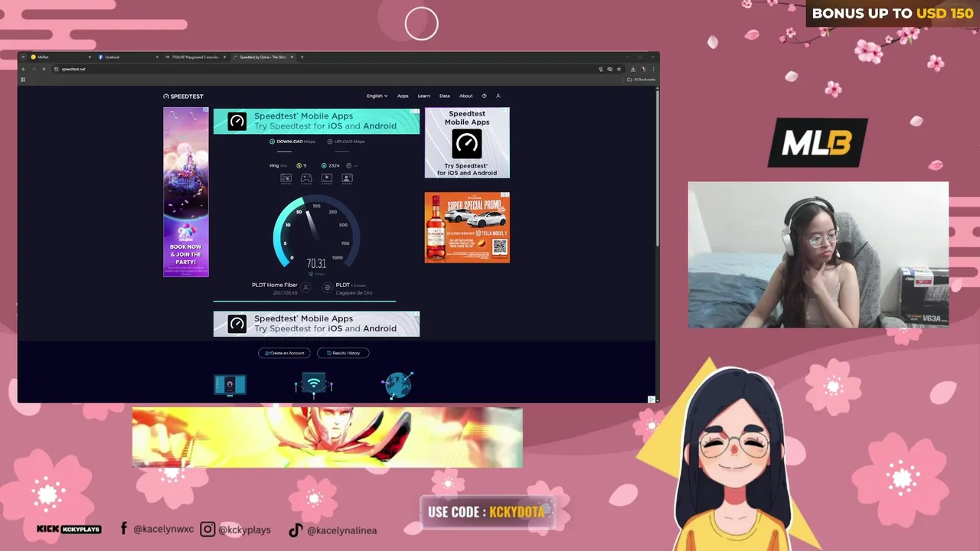Screen dimensions: 980x551
Task: Open the apps grid in bookmarks bar
Action: click(23, 80)
